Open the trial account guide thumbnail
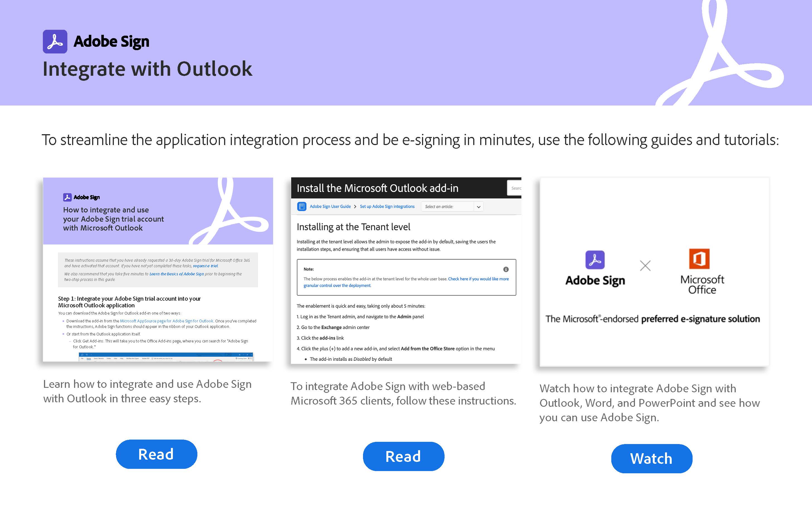 [158, 269]
